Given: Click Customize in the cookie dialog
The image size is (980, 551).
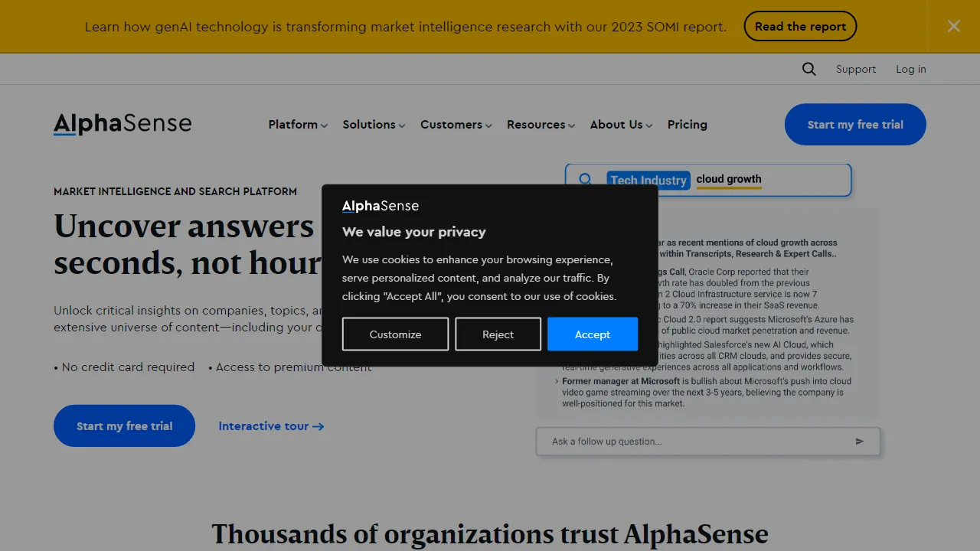Looking at the screenshot, I should [x=395, y=334].
